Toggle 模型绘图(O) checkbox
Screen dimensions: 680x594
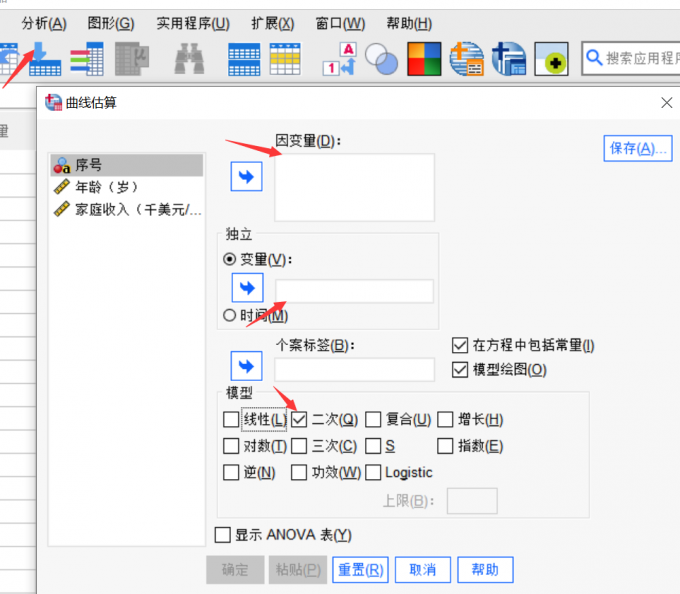pyautogui.click(x=460, y=370)
